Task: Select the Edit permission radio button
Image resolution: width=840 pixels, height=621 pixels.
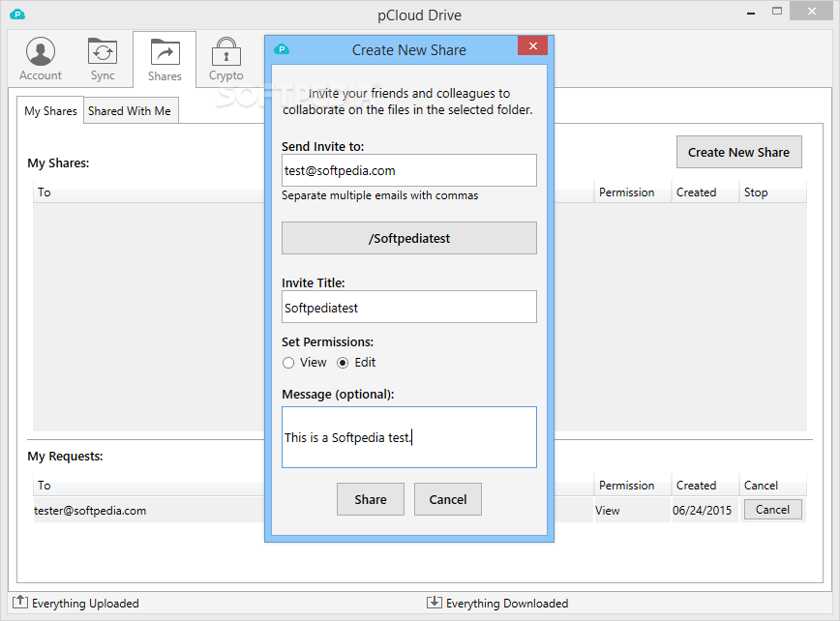Action: [x=343, y=363]
